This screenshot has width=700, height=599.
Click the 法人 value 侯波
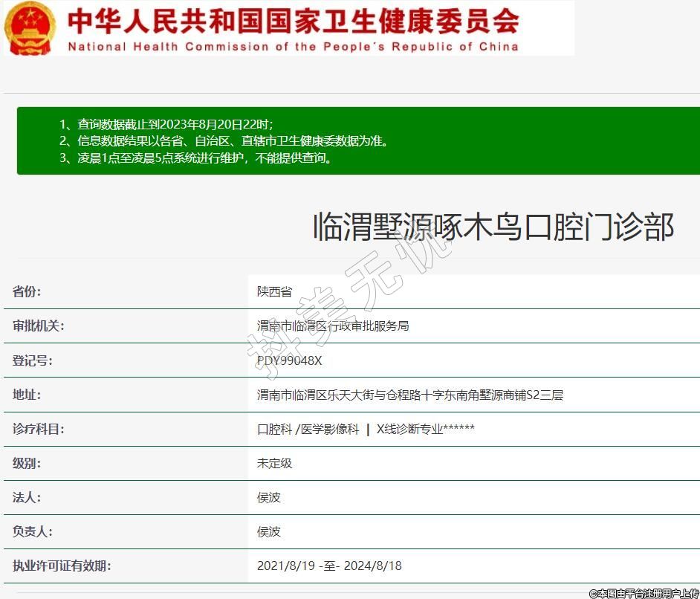pyautogui.click(x=268, y=497)
